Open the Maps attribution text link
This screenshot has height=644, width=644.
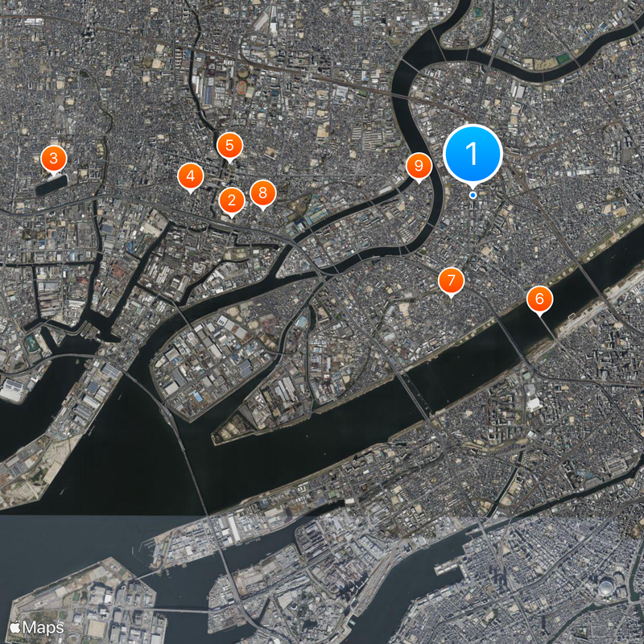pos(43,628)
